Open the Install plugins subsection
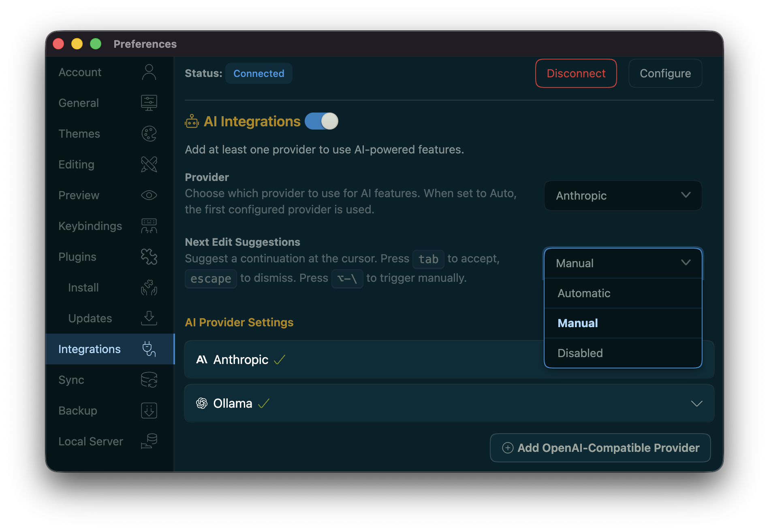The image size is (769, 532). click(110, 287)
